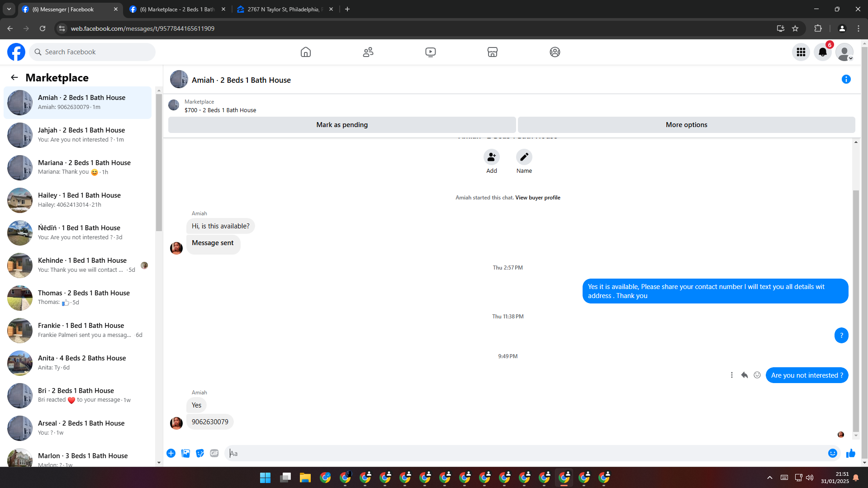Open conversation information icon
This screenshot has height=488, width=868.
[x=846, y=80]
